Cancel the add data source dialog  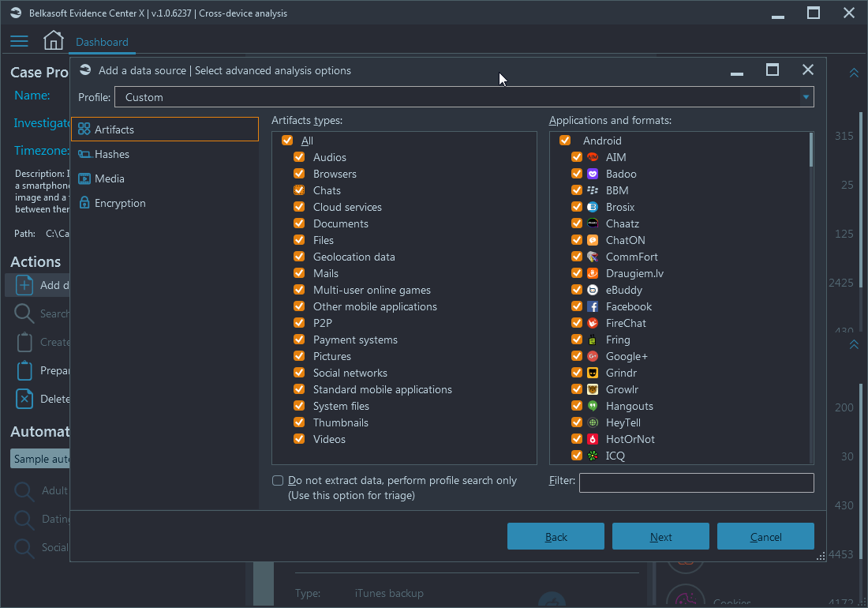coord(765,537)
